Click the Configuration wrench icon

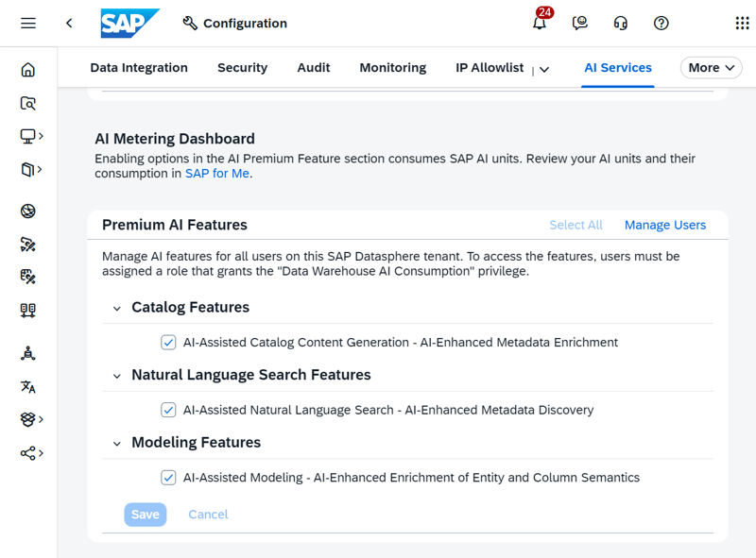point(190,23)
